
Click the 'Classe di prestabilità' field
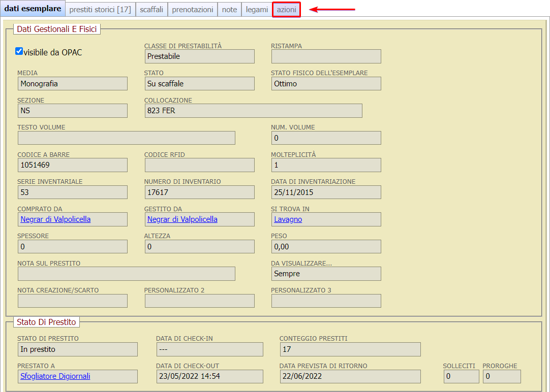pos(199,56)
